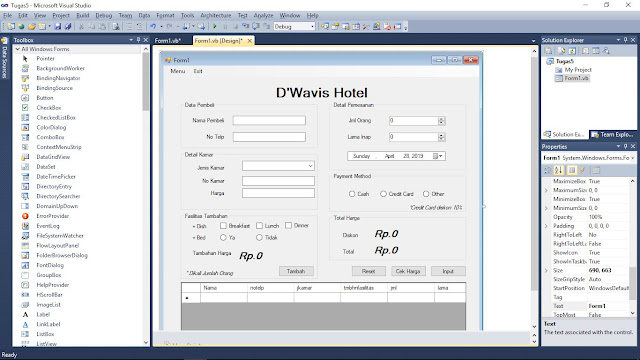Switch to the Form1.vb code tab
640x360 pixels.
168,41
